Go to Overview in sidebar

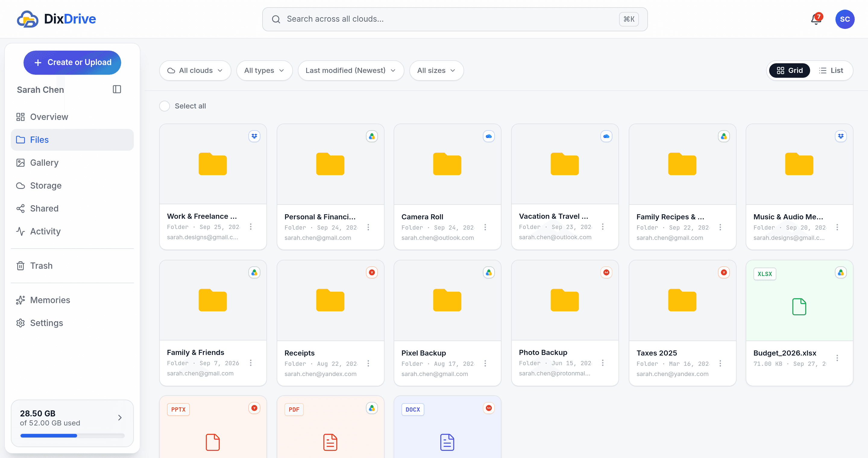coord(72,117)
